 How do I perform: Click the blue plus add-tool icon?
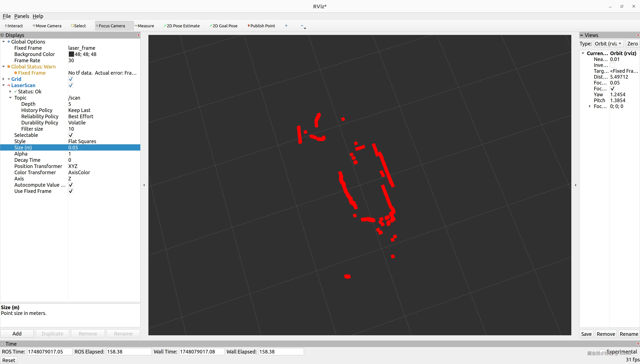(286, 26)
